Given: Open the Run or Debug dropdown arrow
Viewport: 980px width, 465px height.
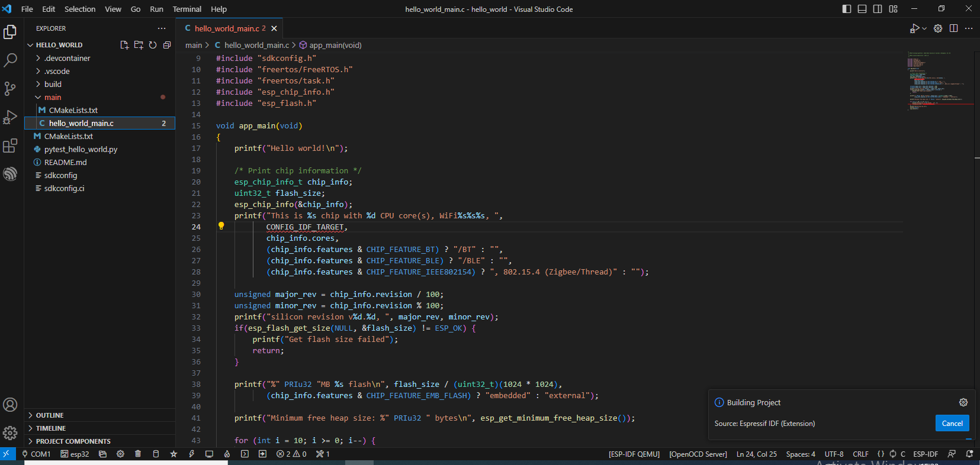Looking at the screenshot, I should click(924, 28).
